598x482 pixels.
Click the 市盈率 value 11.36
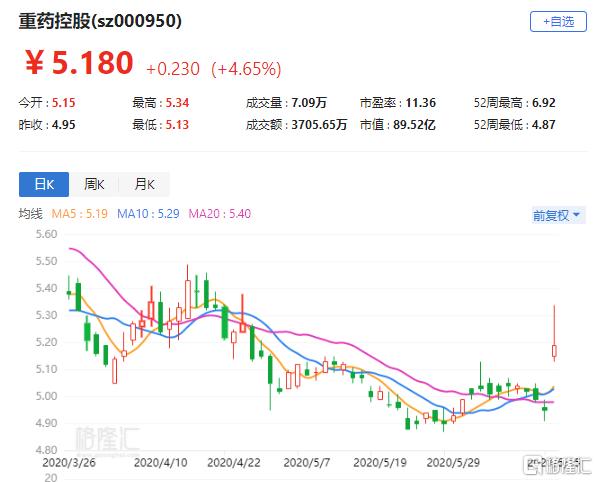(420, 103)
